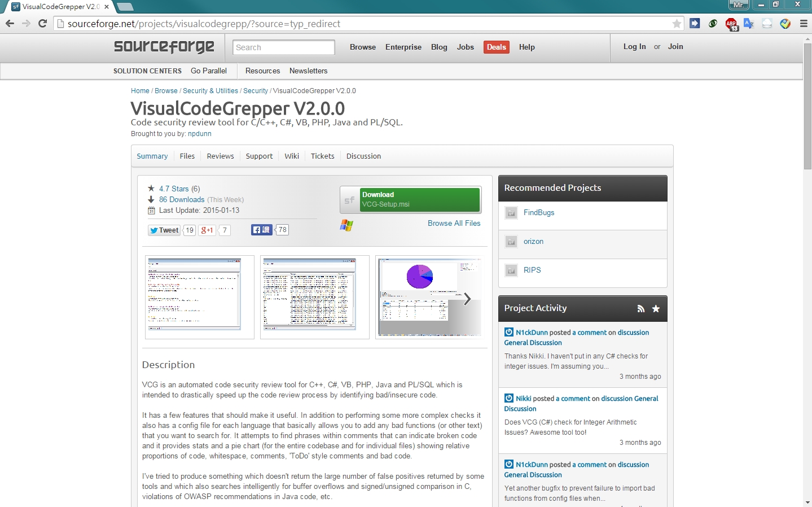Click the FindBugs project thumbnail icon
Screen dimensions: 812x507
(511, 213)
